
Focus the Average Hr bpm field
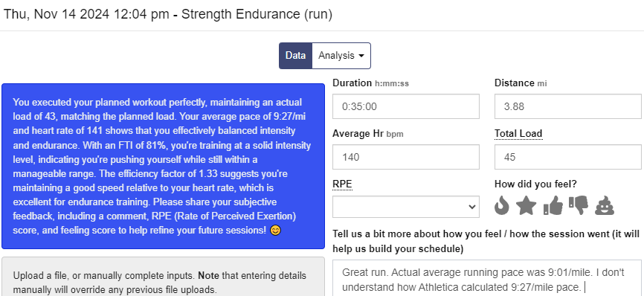(406, 157)
